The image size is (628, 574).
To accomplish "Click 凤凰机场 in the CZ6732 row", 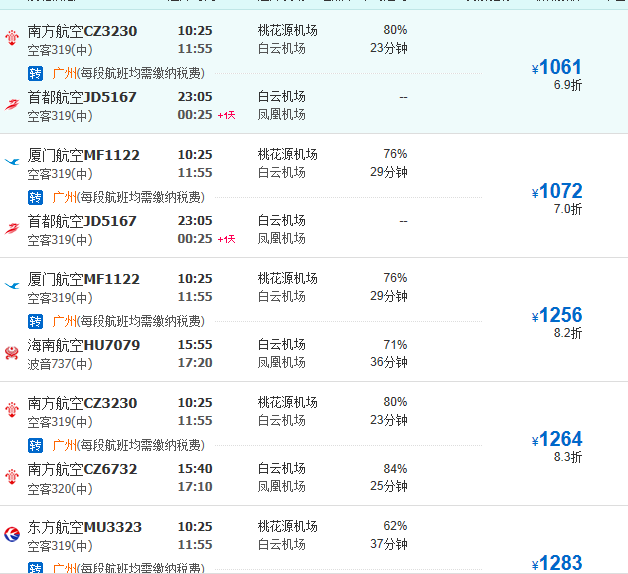I will coord(282,487).
